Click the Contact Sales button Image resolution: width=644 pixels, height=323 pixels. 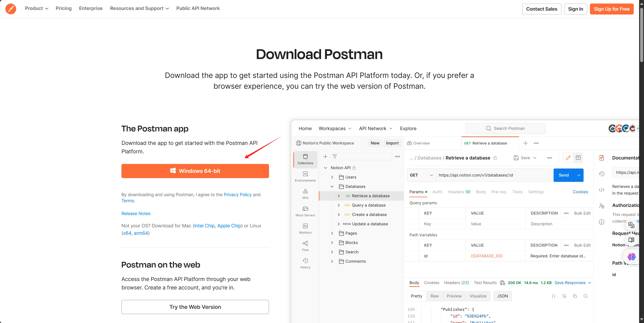542,9
